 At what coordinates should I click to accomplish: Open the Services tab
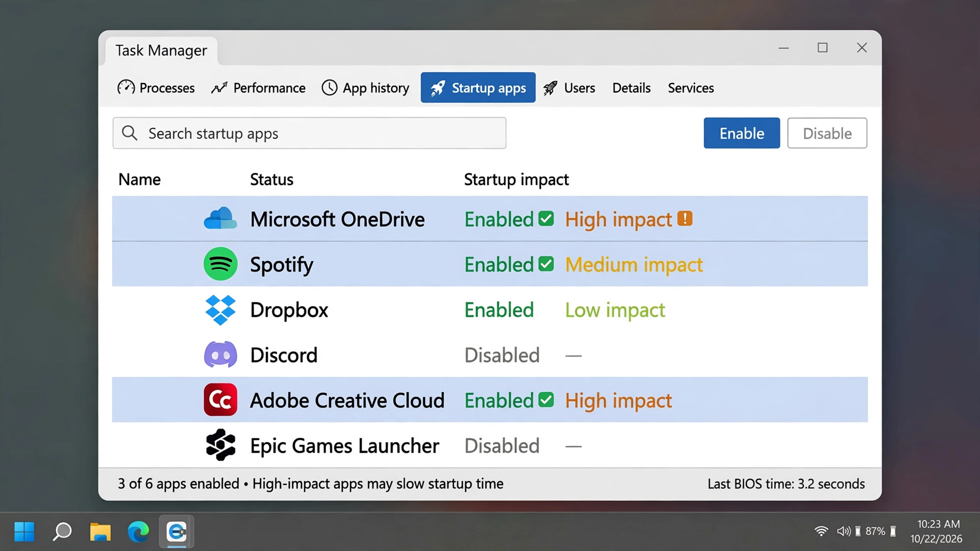pyautogui.click(x=690, y=88)
